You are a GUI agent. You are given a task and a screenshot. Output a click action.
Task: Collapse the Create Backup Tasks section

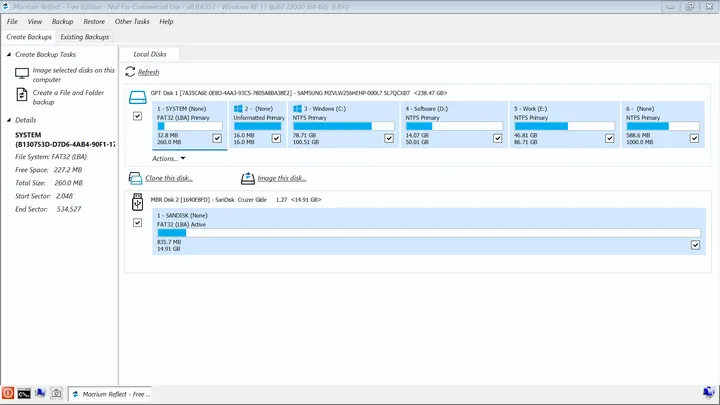click(x=9, y=54)
